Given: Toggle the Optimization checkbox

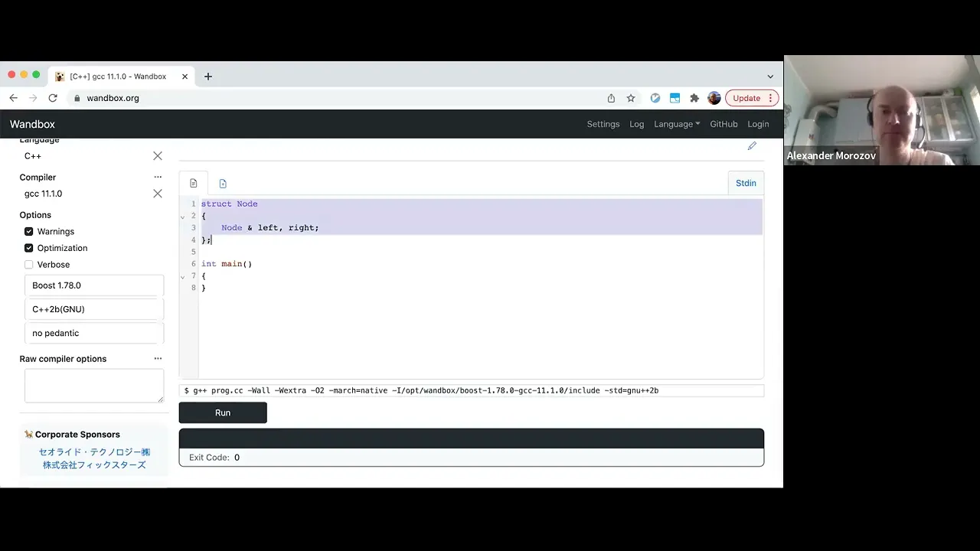Looking at the screenshot, I should 29,248.
